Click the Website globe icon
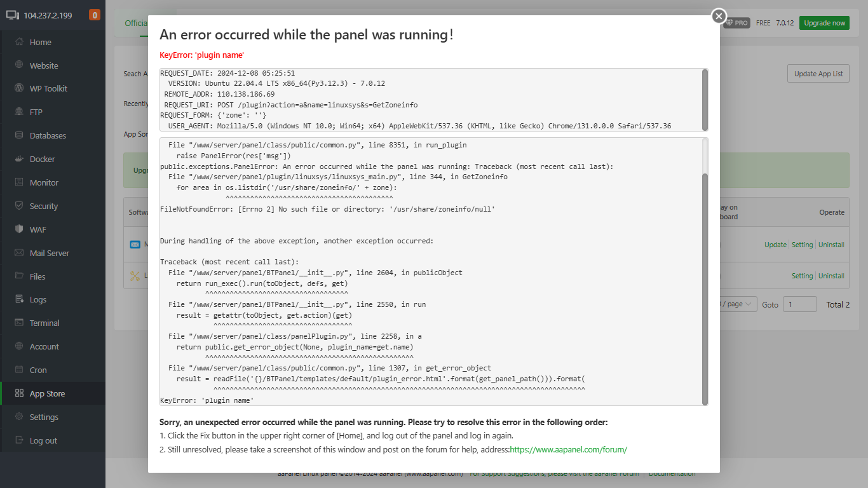 coord(18,65)
